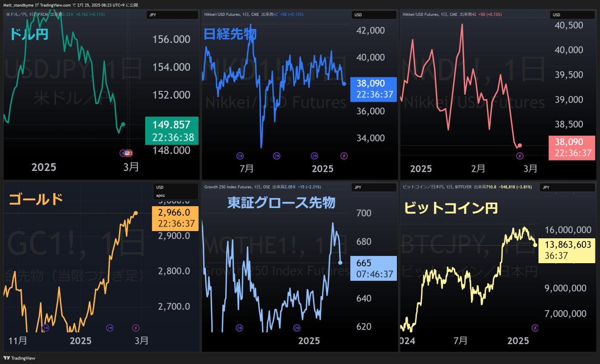Click the 7月 label on the Bitcoin time axis
Screen dimensions: 600x364
point(460,340)
